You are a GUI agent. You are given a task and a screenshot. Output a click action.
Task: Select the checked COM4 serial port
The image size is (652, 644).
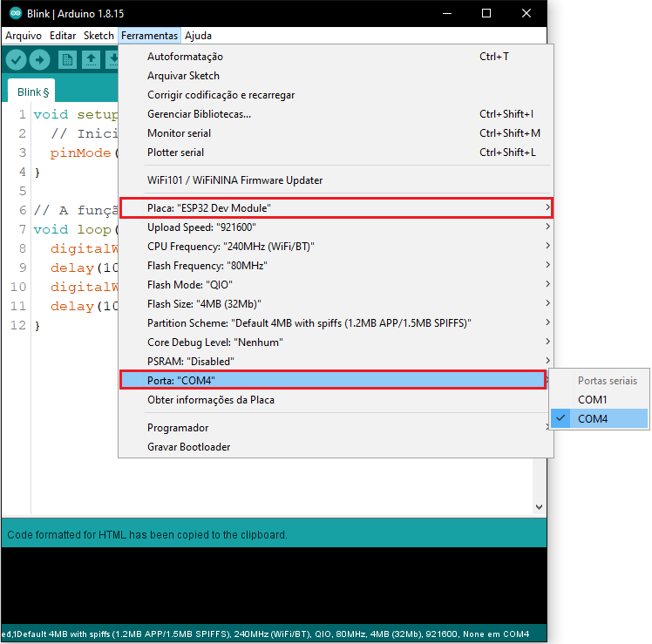tap(599, 418)
